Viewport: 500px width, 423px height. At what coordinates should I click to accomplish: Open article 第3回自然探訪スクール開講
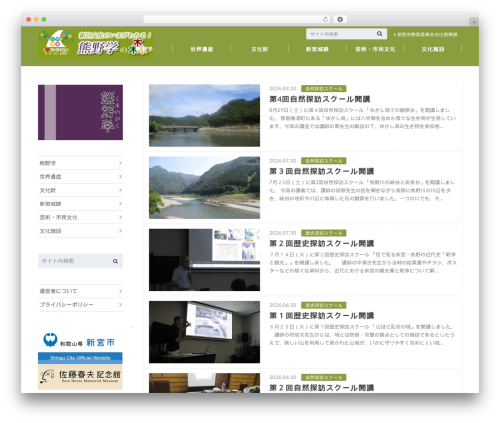(322, 171)
